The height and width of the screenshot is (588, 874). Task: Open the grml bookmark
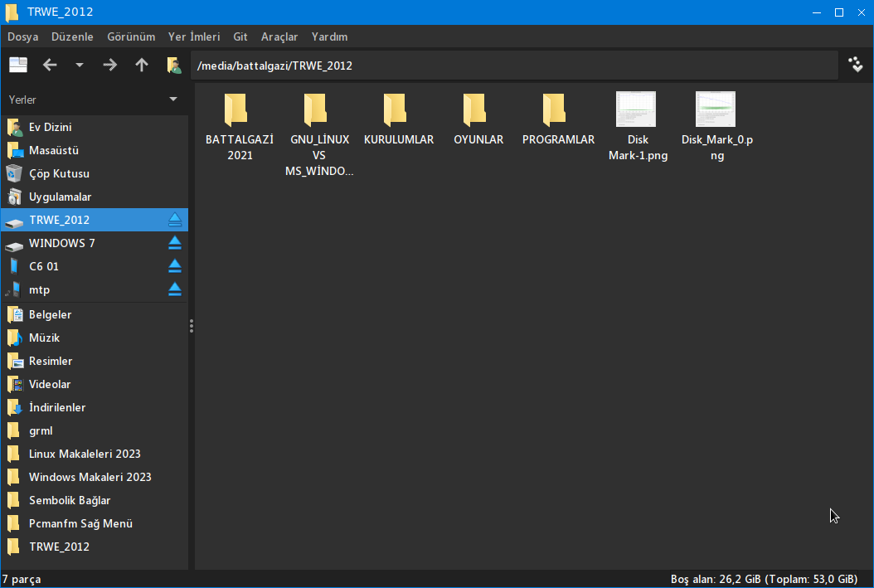(95, 430)
